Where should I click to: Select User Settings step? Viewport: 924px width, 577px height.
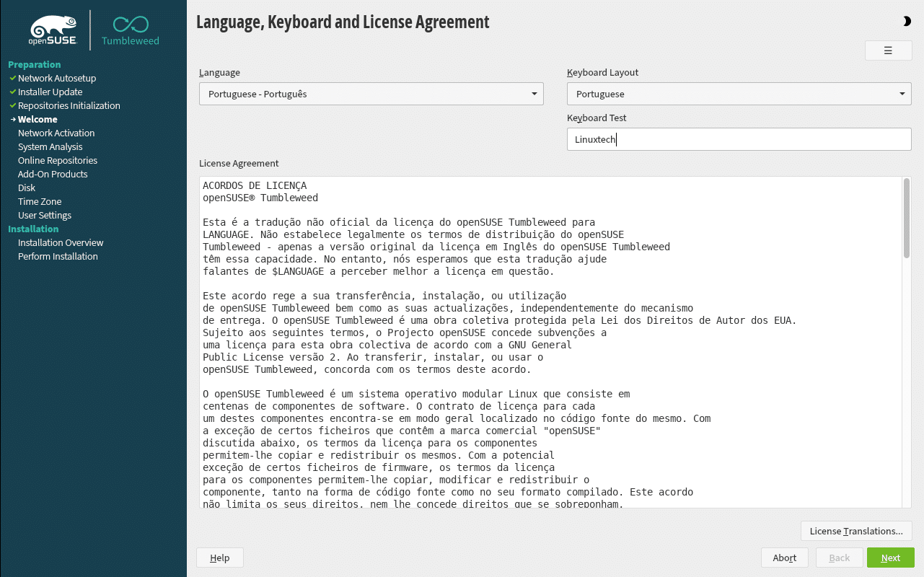click(45, 215)
